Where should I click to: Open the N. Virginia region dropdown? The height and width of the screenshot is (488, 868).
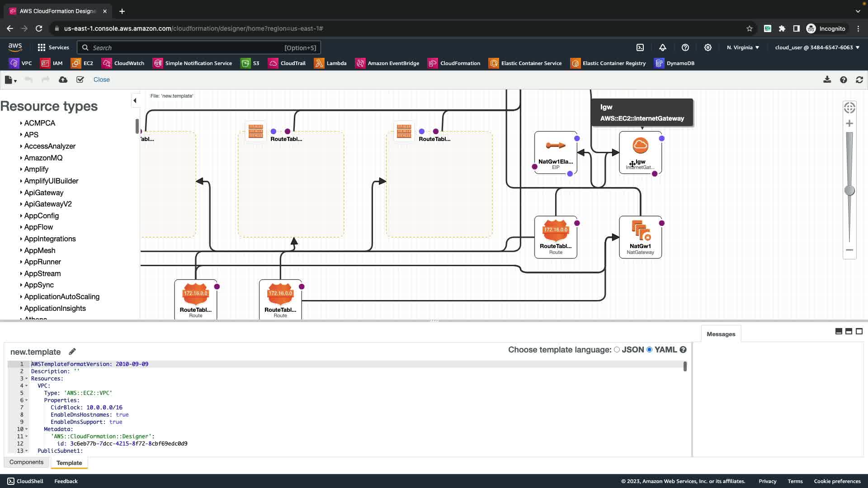point(743,47)
